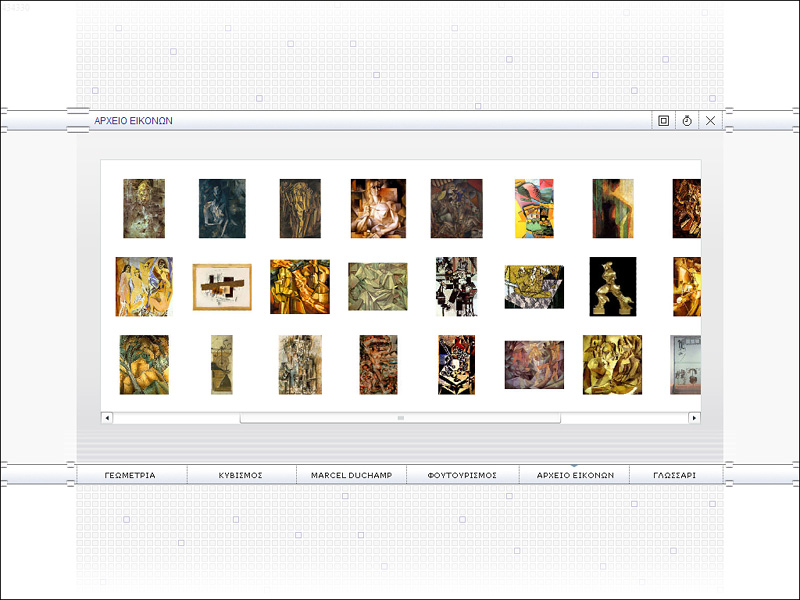The height and width of the screenshot is (600, 800).
Task: Open the ΓΛΩΣΣΑΡΙ tab
Action: [x=674, y=475]
